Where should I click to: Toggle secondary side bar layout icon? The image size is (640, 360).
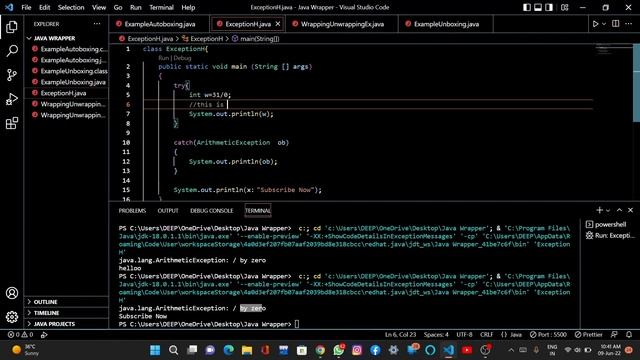coord(549,7)
